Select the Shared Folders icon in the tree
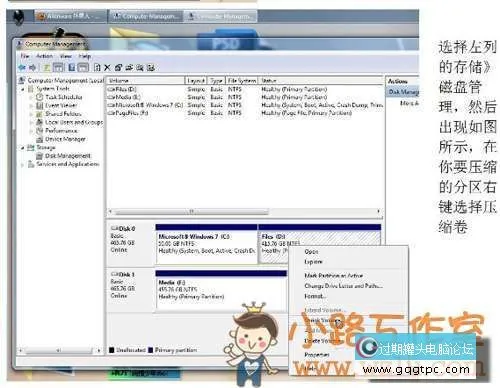Screen dimensions: 500x388 coord(40,114)
